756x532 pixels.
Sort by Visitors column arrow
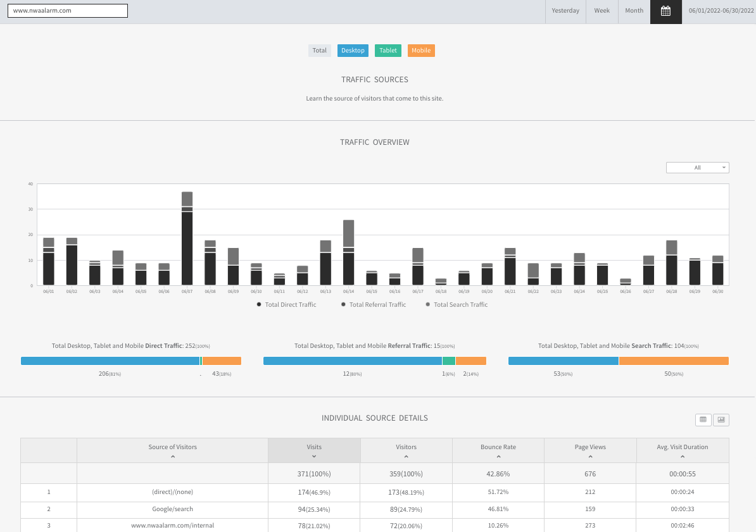pos(406,457)
